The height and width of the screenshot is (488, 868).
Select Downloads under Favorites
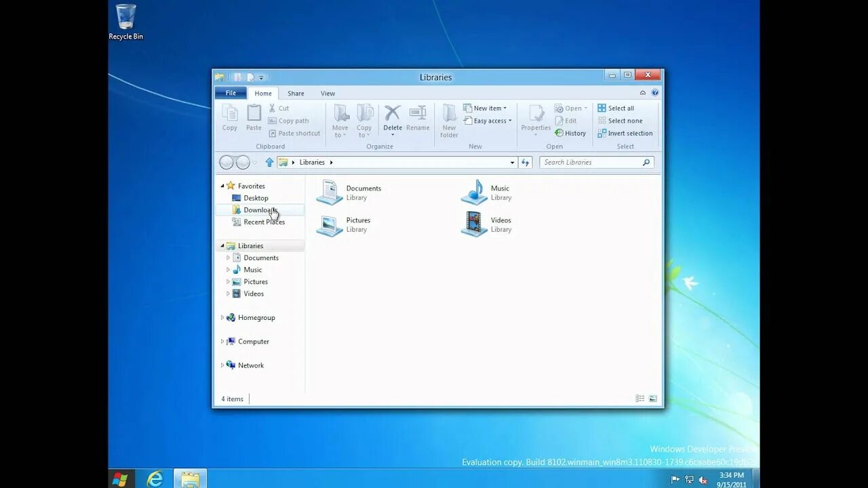tap(260, 210)
